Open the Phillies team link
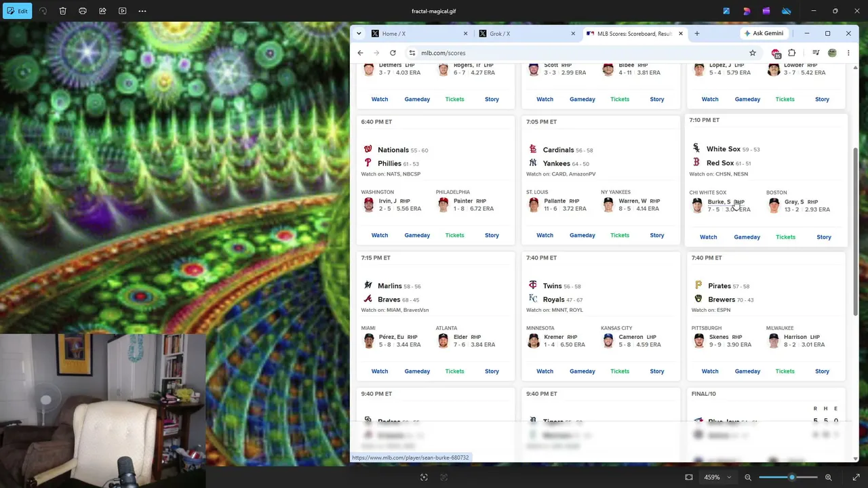 (389, 163)
